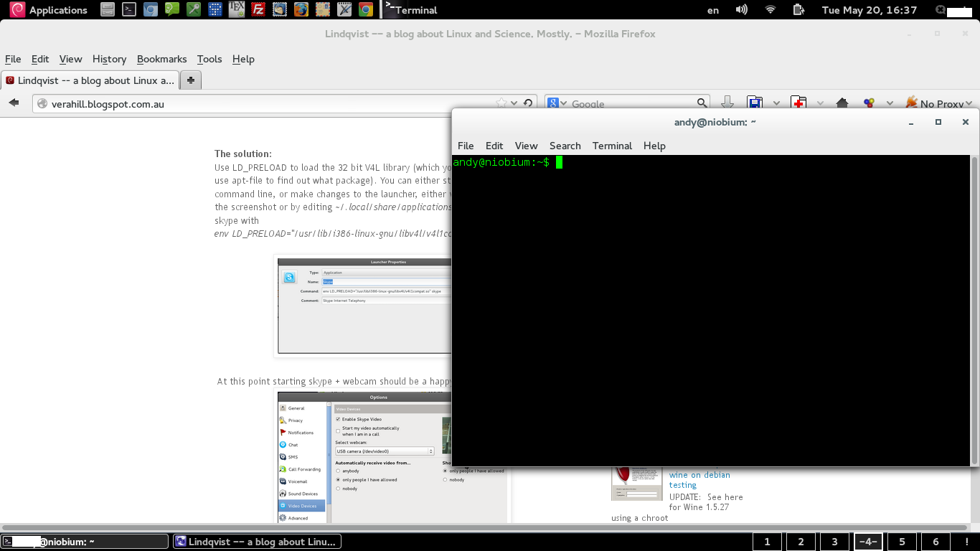Reload the page with the refresh icon
This screenshot has height=551, width=980.
(528, 104)
